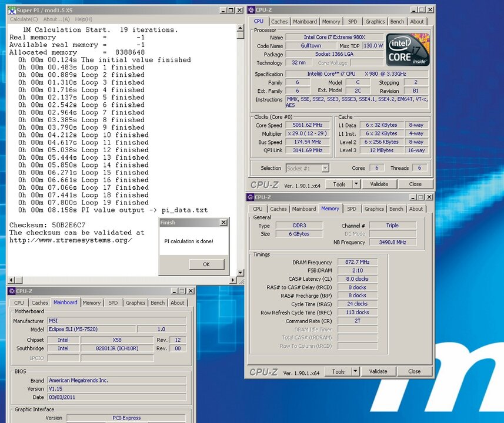This screenshot has width=504, height=423.
Task: Open the Calculate menu in Super PI
Action: [24, 19]
